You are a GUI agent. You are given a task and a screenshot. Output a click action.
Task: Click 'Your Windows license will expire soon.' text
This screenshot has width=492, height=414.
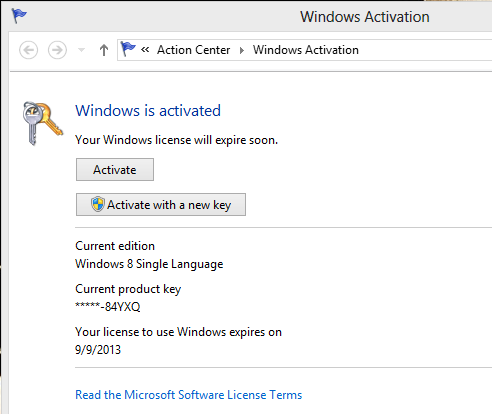pos(176,140)
